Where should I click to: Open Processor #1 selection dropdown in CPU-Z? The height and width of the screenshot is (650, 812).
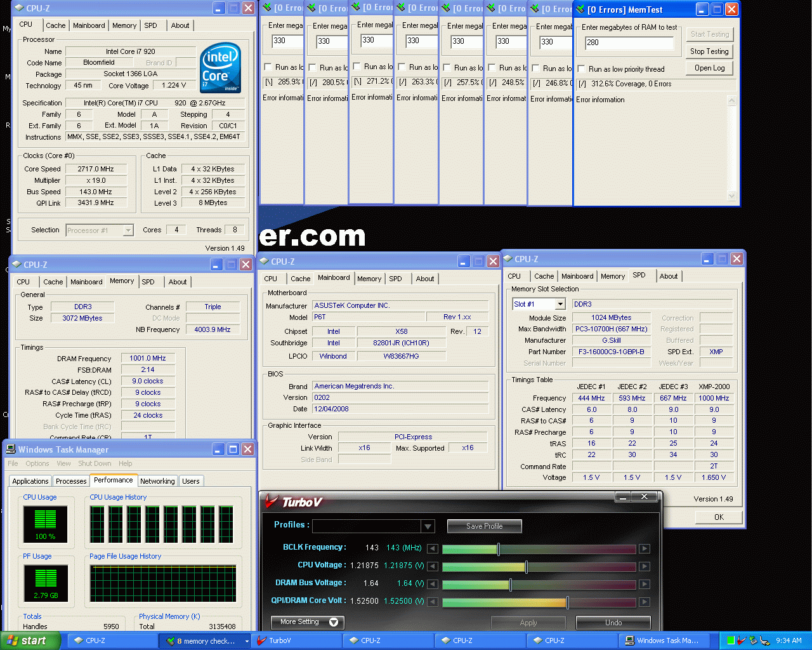(128, 230)
